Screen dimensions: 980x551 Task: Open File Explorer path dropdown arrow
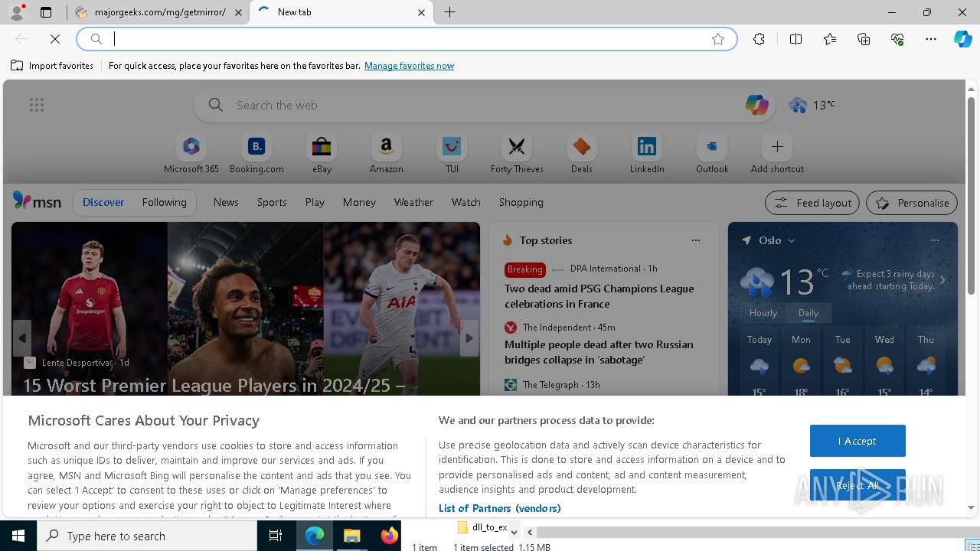(514, 530)
